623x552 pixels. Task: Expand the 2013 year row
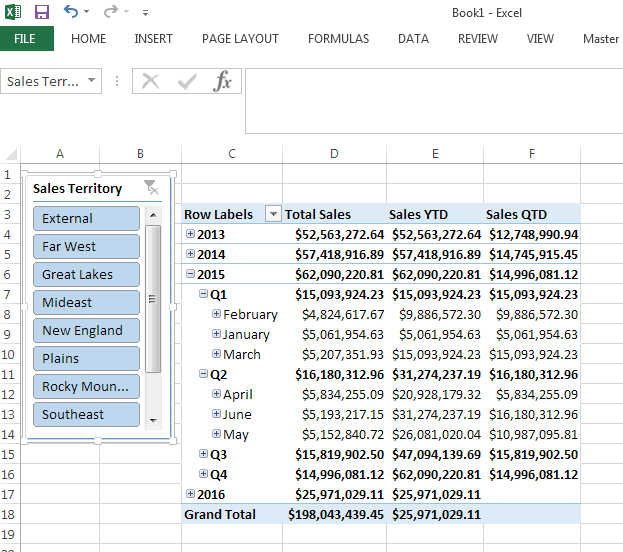pyautogui.click(x=191, y=234)
